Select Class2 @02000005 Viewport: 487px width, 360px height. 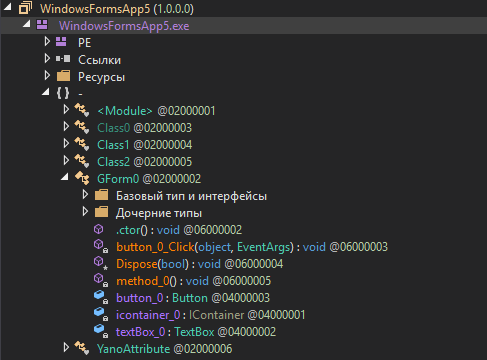145,162
